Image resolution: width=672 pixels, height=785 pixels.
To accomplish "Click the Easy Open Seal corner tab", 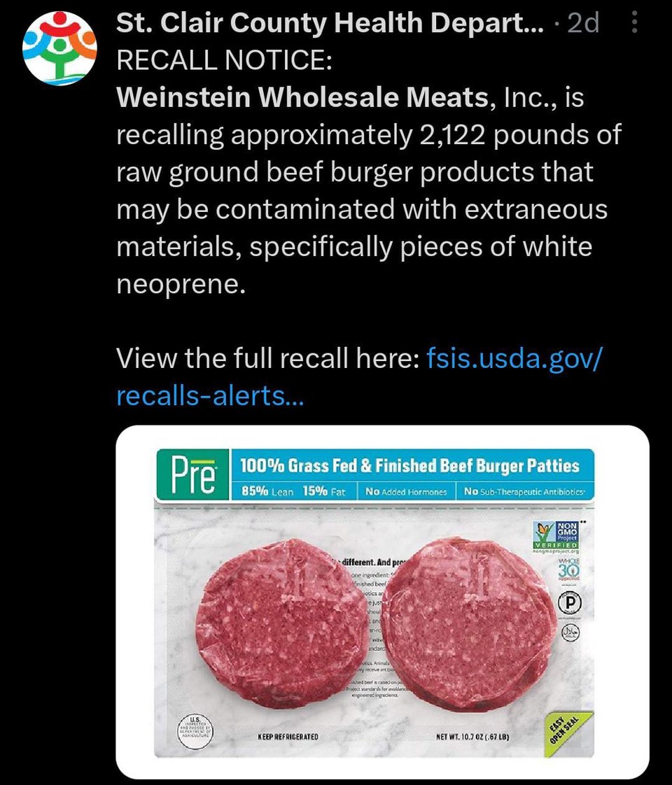I will tap(569, 733).
